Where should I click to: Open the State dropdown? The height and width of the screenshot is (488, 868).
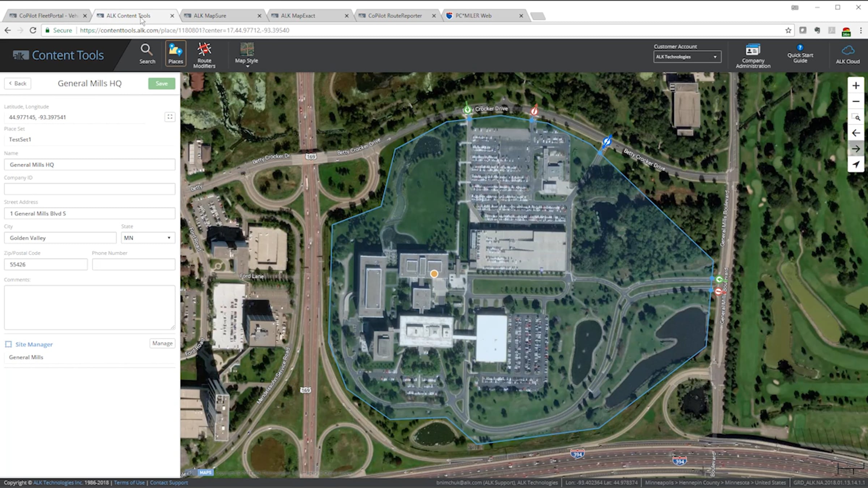pos(148,238)
